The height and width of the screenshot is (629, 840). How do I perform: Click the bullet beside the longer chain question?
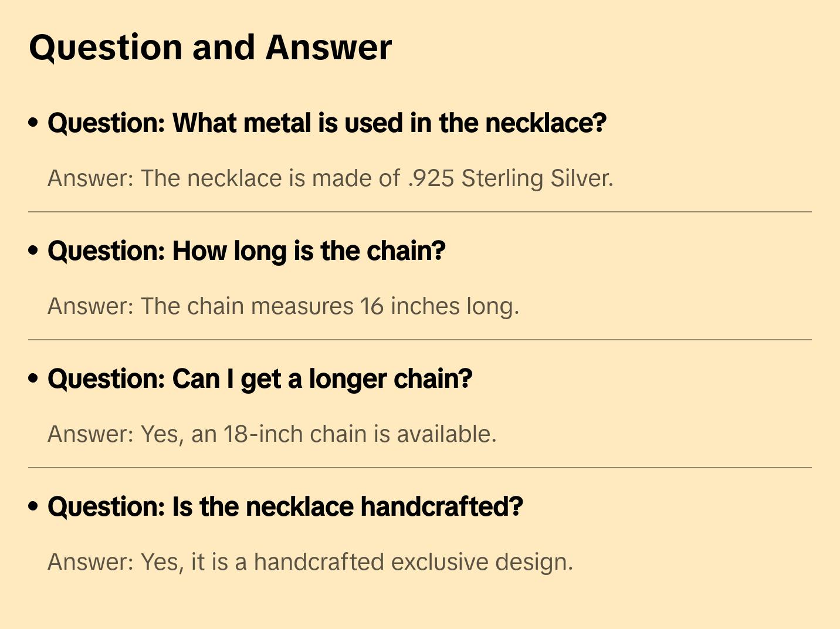tap(33, 378)
